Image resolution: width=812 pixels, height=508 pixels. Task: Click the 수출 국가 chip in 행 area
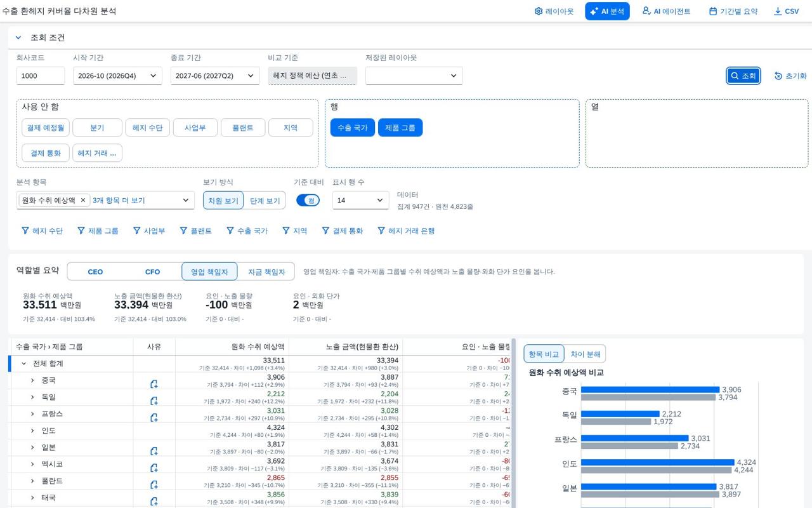coord(352,128)
